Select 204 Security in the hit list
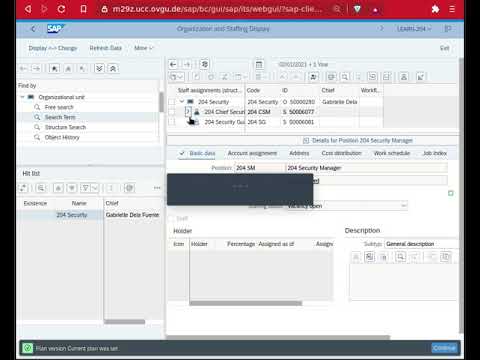The width and height of the screenshot is (480, 360). tap(72, 215)
